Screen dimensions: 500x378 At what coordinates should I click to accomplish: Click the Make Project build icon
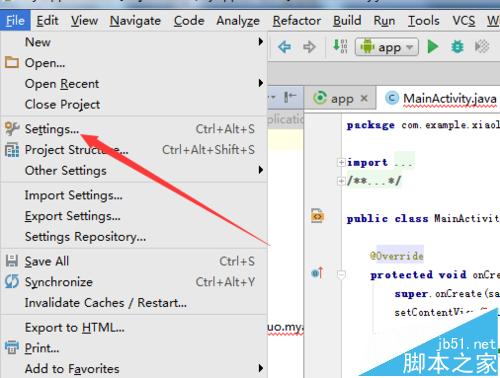point(340,46)
